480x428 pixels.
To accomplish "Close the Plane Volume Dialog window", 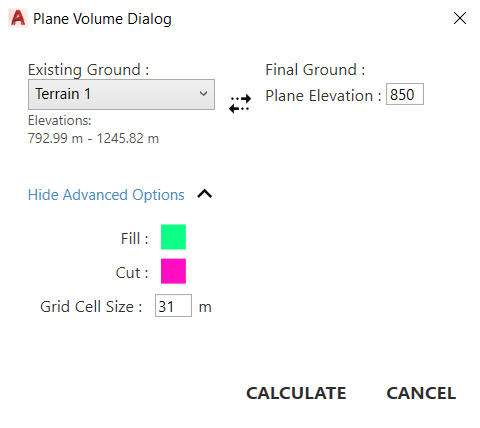I will point(460,18).
